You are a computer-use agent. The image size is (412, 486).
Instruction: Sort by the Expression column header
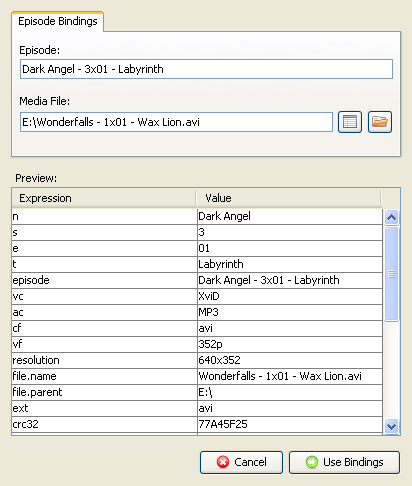104,198
